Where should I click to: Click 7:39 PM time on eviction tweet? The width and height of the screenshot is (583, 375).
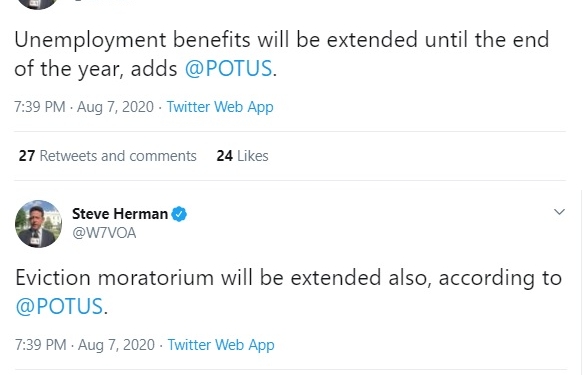[x=41, y=345]
